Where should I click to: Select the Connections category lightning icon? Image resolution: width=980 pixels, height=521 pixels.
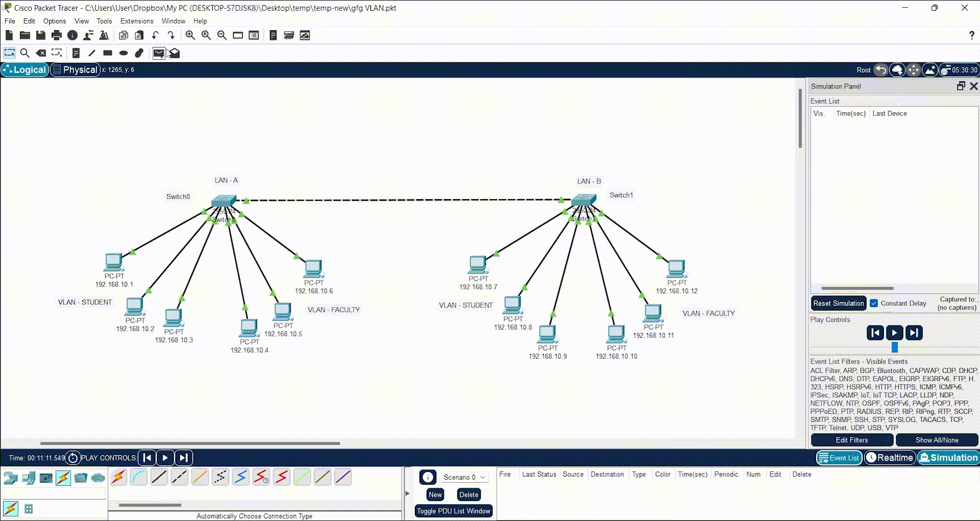pyautogui.click(x=63, y=478)
